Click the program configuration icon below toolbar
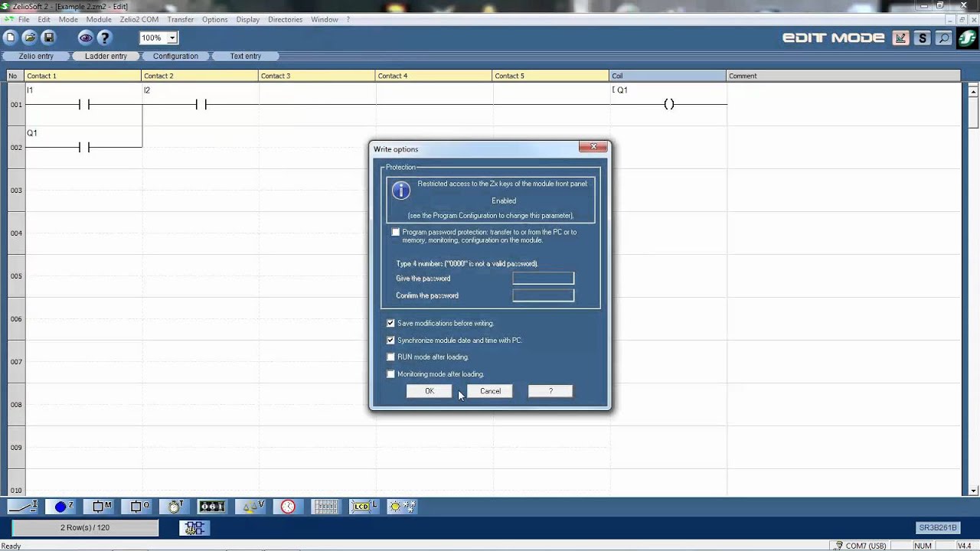 pyautogui.click(x=194, y=528)
